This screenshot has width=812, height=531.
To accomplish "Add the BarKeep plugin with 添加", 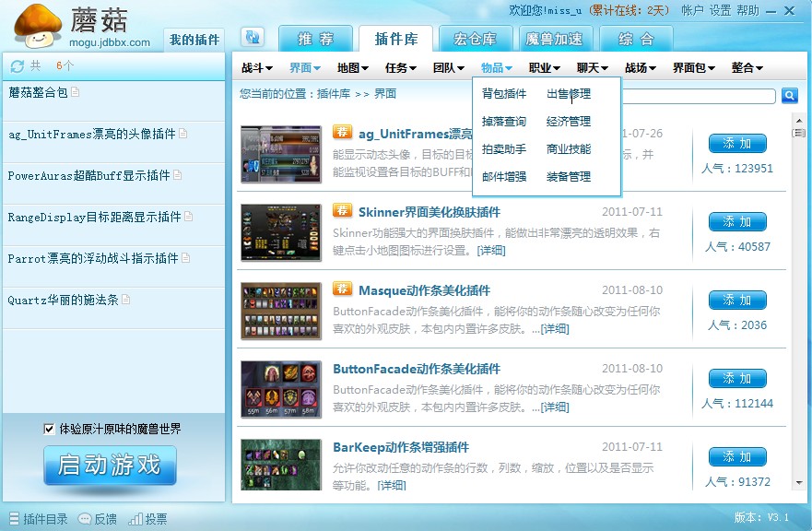I will tap(737, 457).
